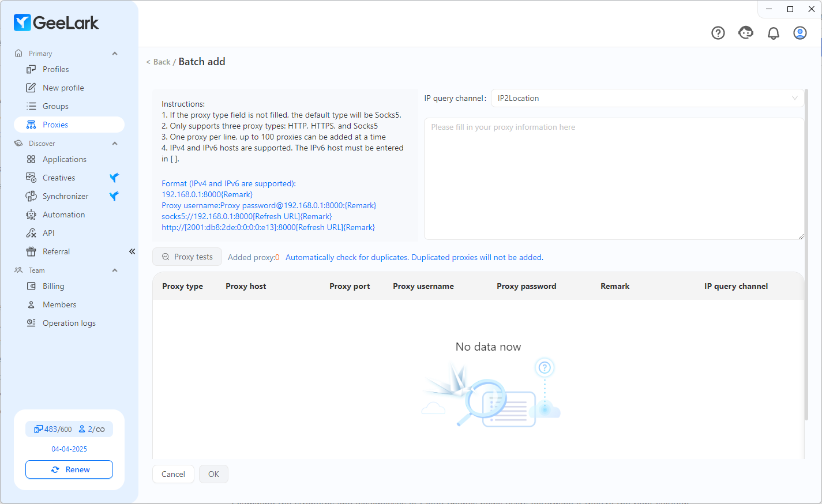Click the Renew button
This screenshot has width=822, height=504.
69,469
